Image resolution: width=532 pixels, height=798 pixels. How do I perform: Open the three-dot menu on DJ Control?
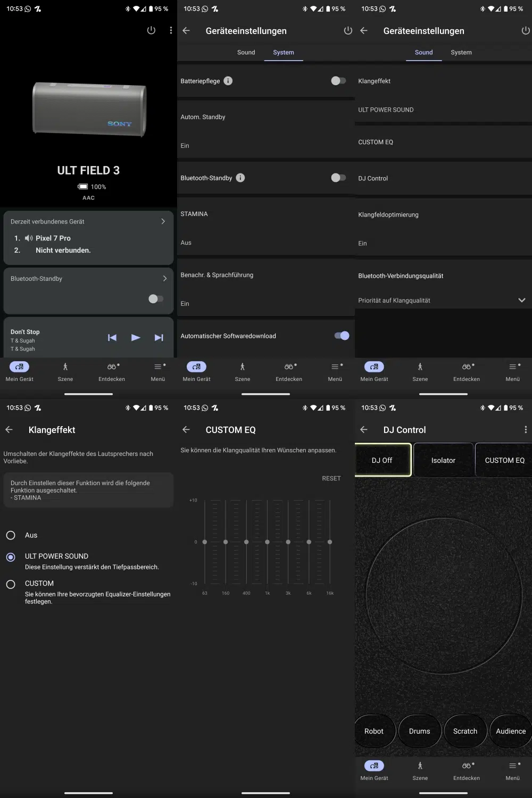click(x=526, y=429)
